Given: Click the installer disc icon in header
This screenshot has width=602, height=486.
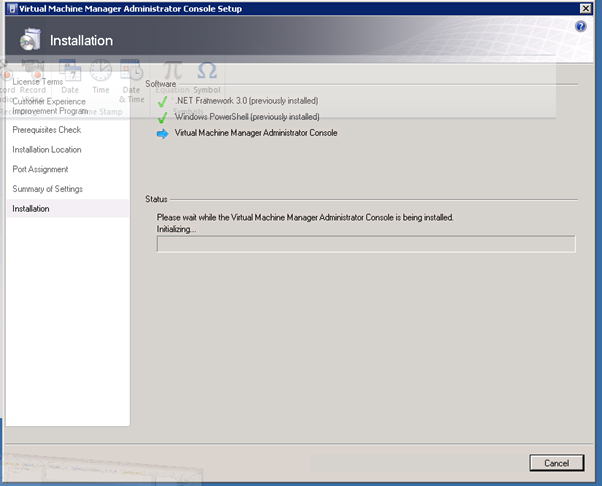Looking at the screenshot, I should coord(30,39).
